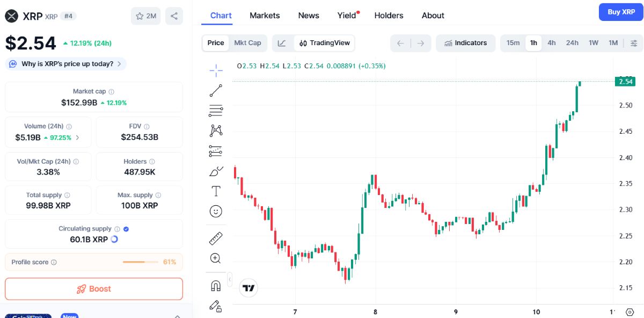
Task: Click the 2.54 current price label on axis
Action: tap(626, 81)
